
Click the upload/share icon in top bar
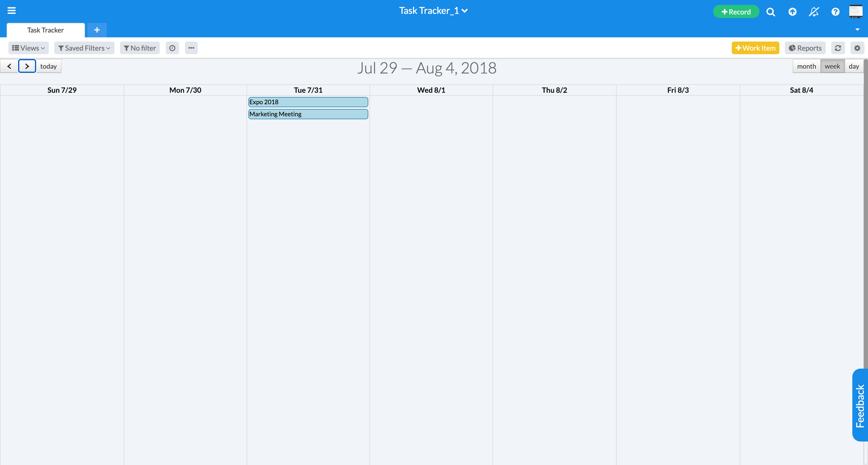[793, 10]
